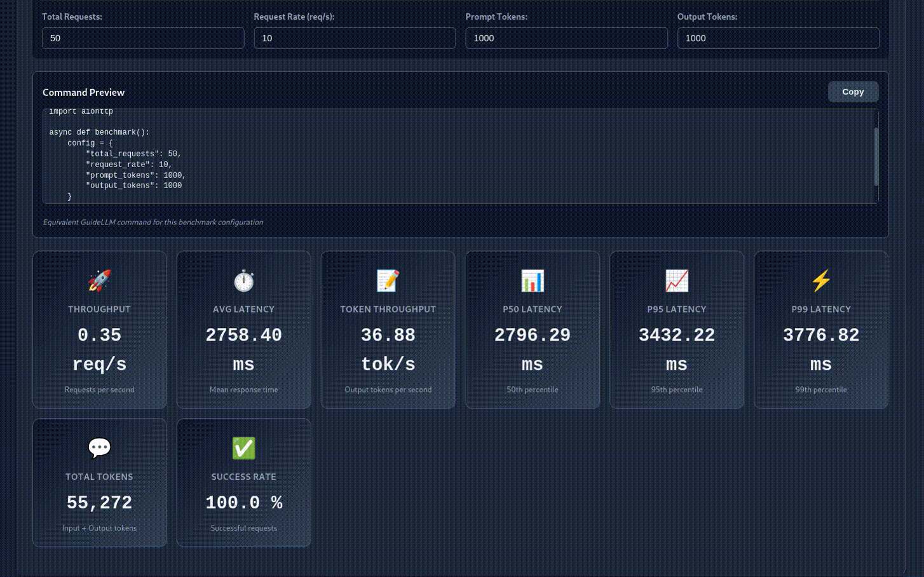This screenshot has width=924, height=577.
Task: Click the green checkmark Success Rate icon
Action: click(x=244, y=448)
